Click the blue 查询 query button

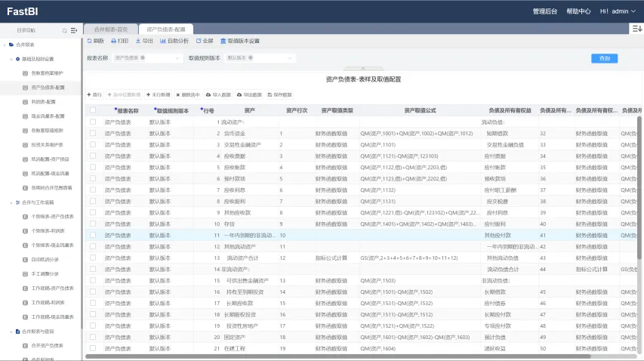[x=604, y=58]
